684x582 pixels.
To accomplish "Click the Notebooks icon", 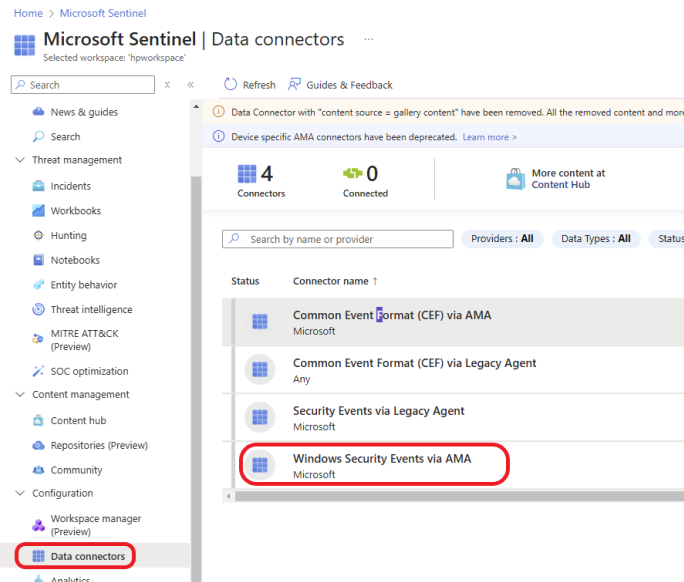I will [38, 260].
